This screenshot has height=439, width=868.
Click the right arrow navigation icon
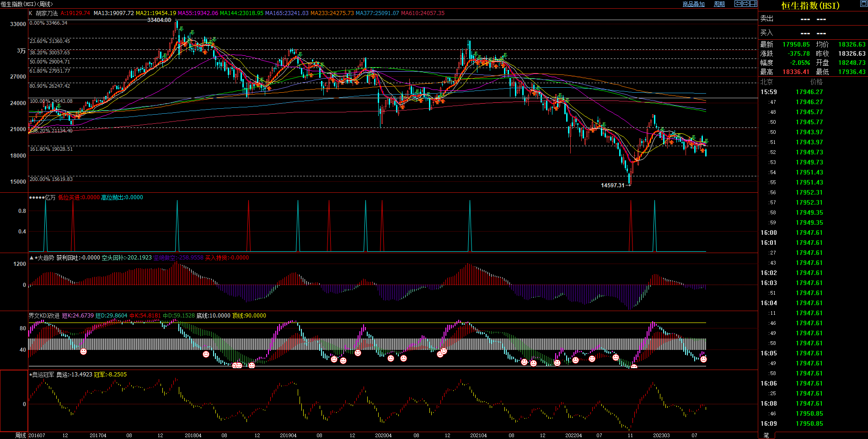746,4
